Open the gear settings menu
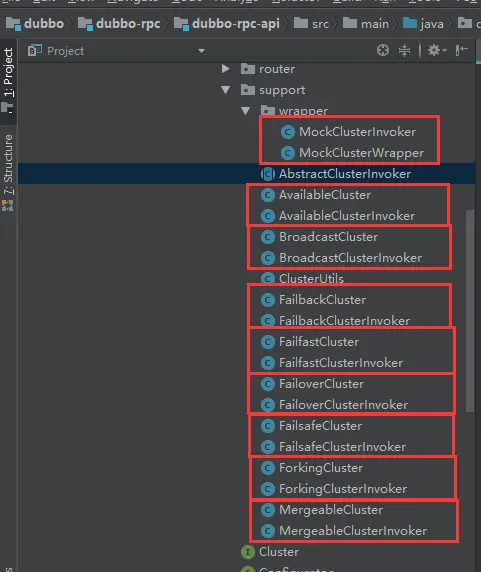The height and width of the screenshot is (572, 481). pyautogui.click(x=437, y=50)
